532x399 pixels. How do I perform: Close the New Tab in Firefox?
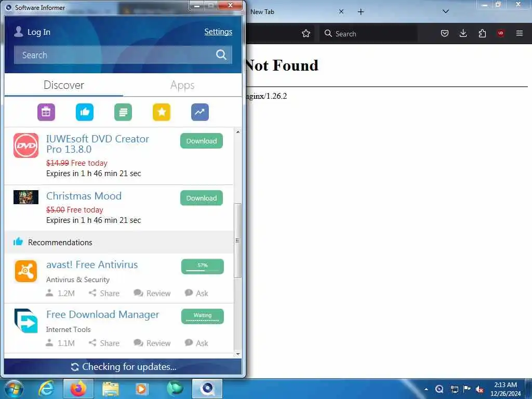click(341, 11)
